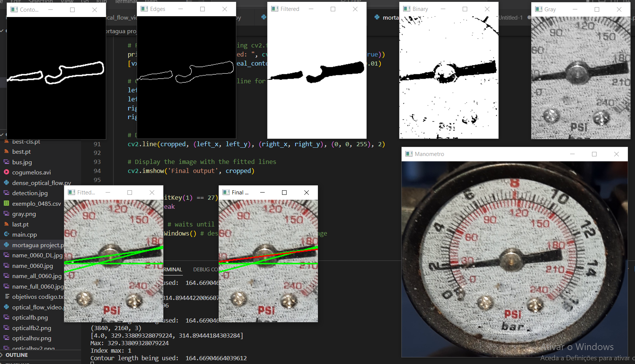Minimize the Manometro window
This screenshot has width=635, height=364.
coord(572,154)
